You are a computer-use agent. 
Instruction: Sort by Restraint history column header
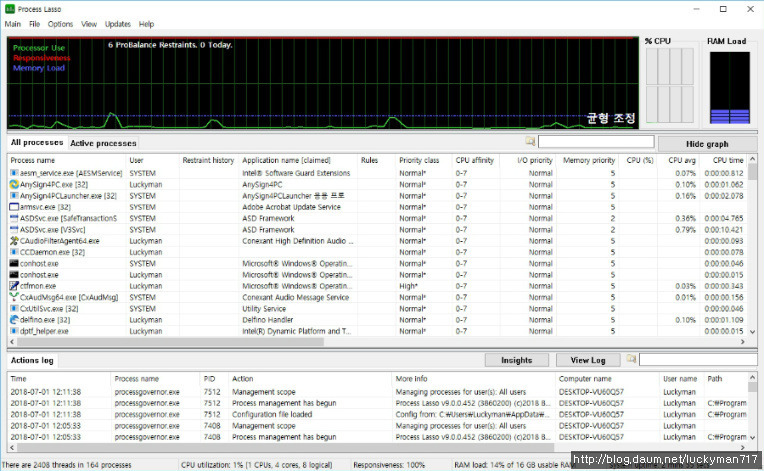(209, 160)
